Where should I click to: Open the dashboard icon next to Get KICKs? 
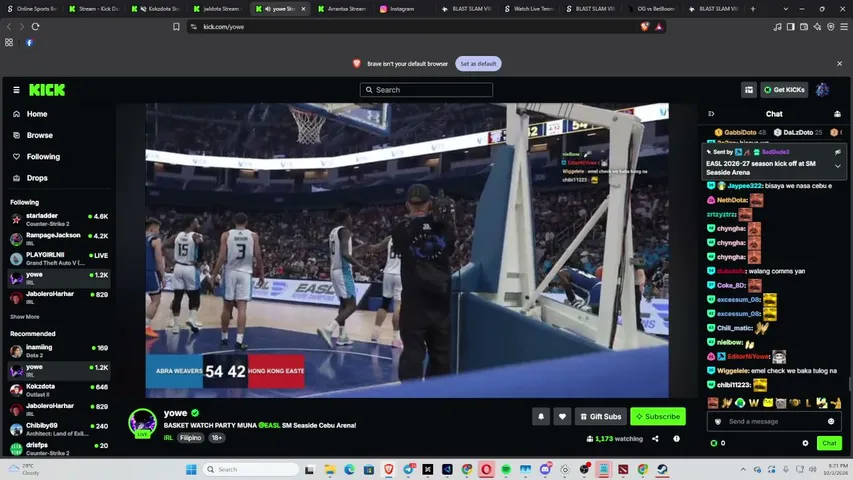[x=749, y=90]
